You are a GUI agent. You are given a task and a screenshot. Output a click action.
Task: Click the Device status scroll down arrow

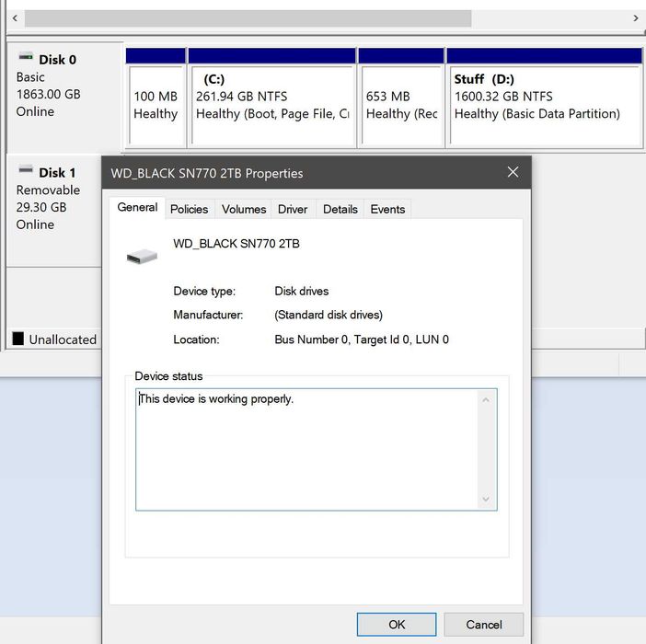click(x=486, y=499)
